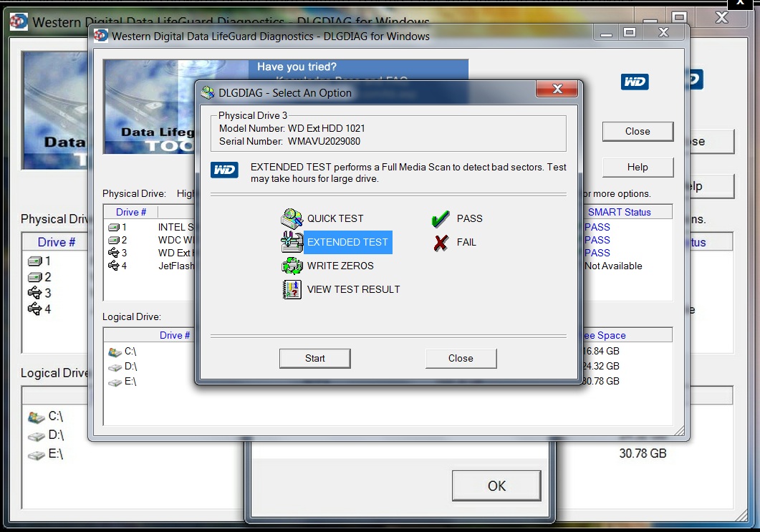Image resolution: width=760 pixels, height=532 pixels.
Task: Close the DLGDIAG dialog with red X
Action: tap(557, 89)
